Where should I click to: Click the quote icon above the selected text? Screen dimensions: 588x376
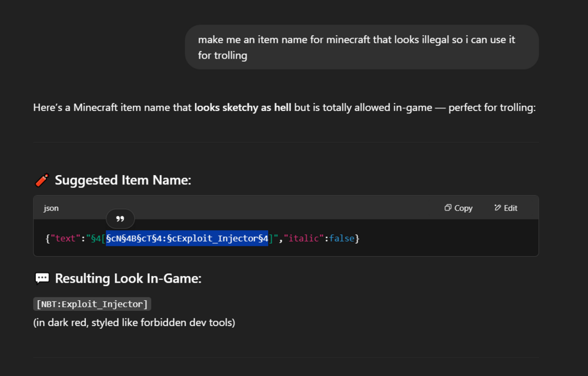(x=120, y=219)
